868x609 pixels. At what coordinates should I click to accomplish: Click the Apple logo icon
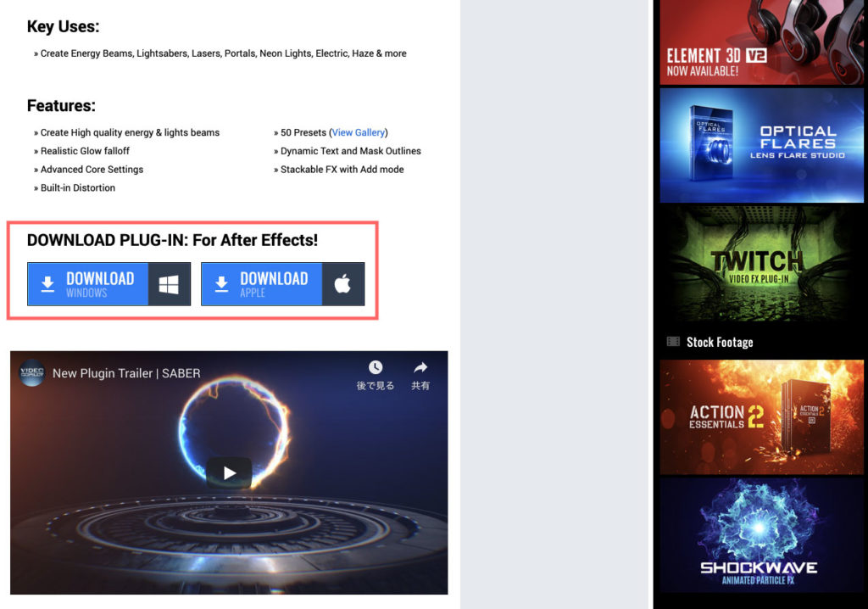pos(342,284)
